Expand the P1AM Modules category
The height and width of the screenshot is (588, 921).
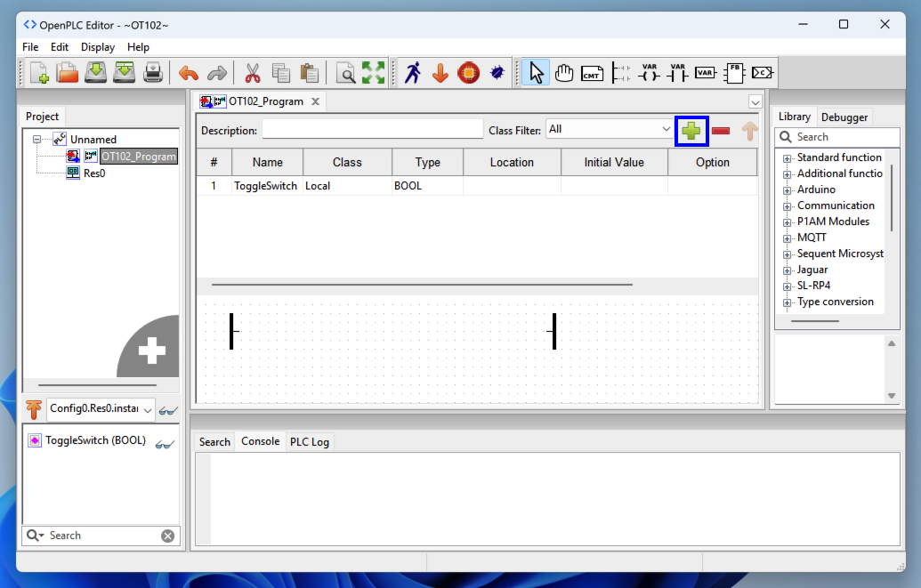pos(788,222)
